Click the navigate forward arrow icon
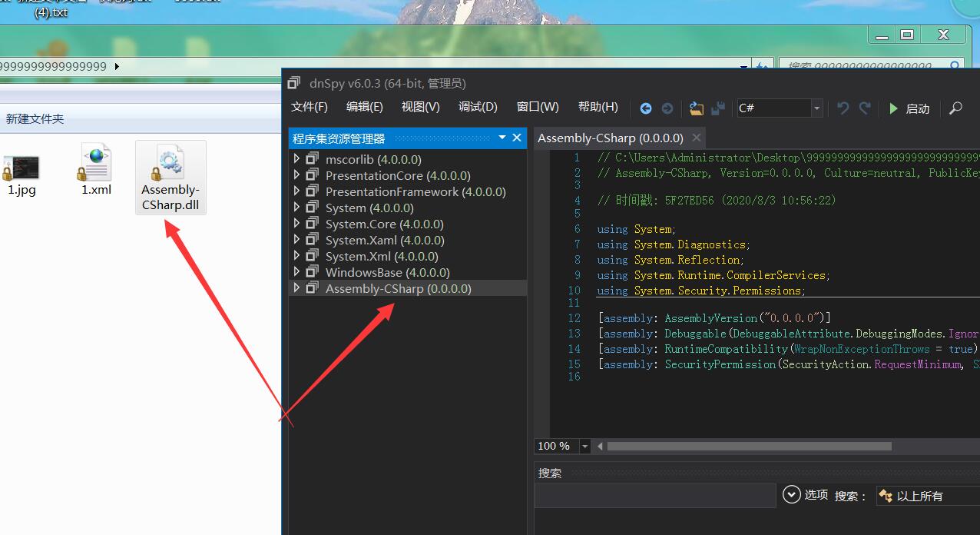 [667, 108]
